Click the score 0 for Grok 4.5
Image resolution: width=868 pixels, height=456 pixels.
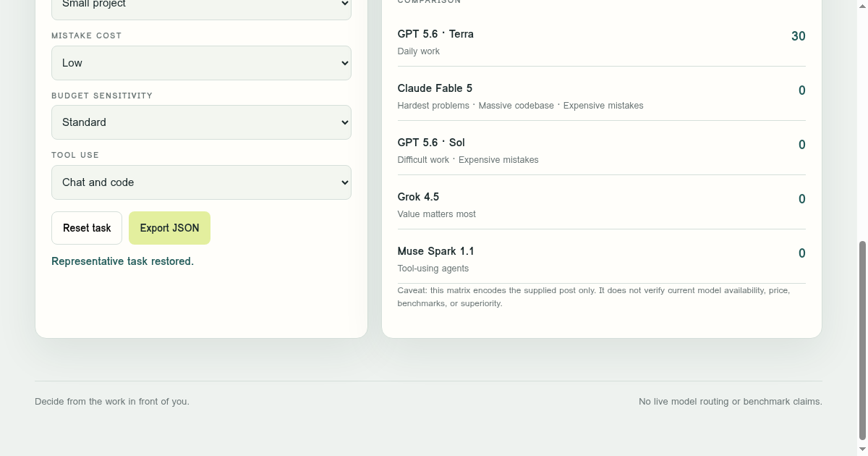tap(802, 199)
